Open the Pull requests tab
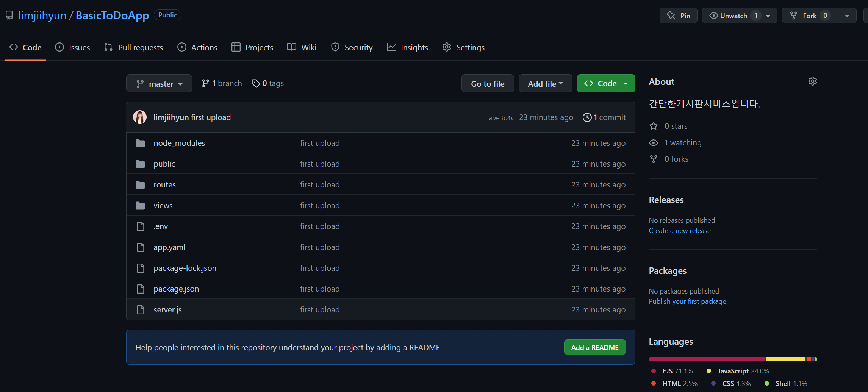The image size is (868, 392). tap(133, 47)
